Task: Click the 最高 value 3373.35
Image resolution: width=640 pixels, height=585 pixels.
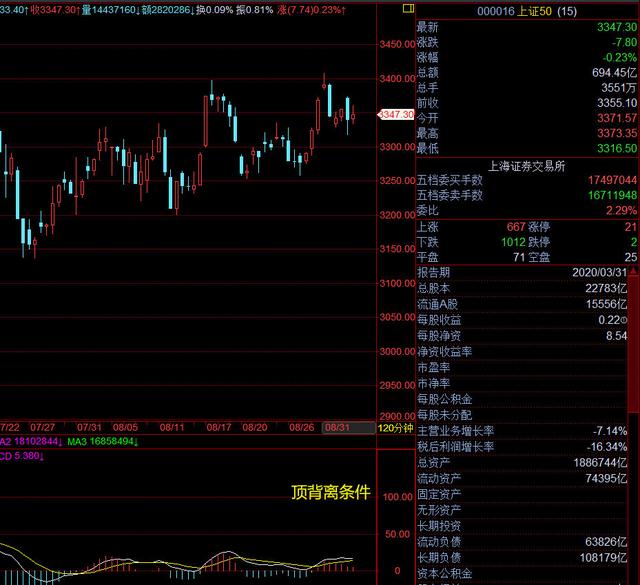Action: coord(617,133)
